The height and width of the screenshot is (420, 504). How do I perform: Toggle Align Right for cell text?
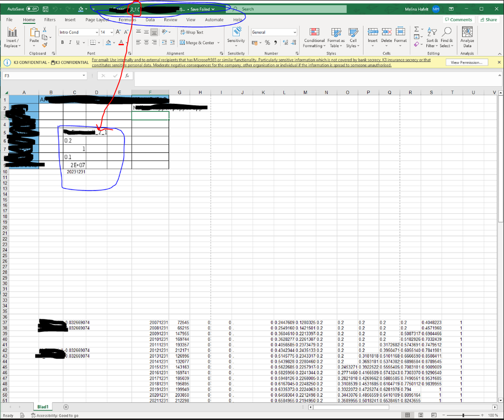154,42
